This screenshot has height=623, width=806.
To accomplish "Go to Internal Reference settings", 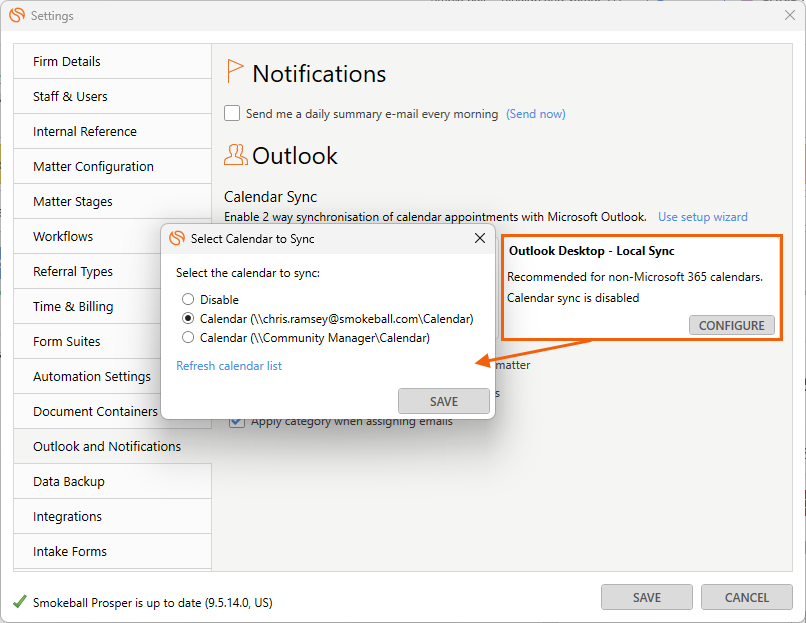I will tap(112, 131).
